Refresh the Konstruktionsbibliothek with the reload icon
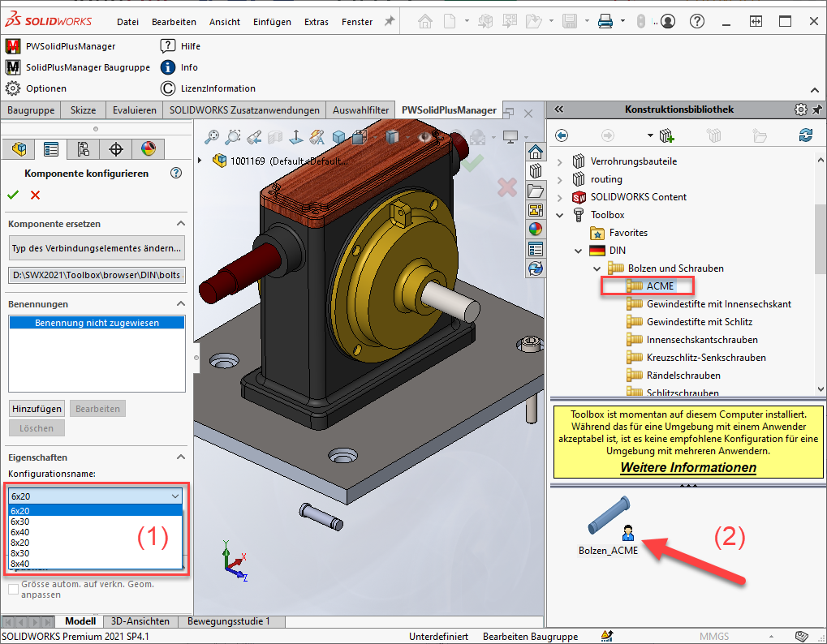This screenshot has height=644, width=827. [805, 135]
